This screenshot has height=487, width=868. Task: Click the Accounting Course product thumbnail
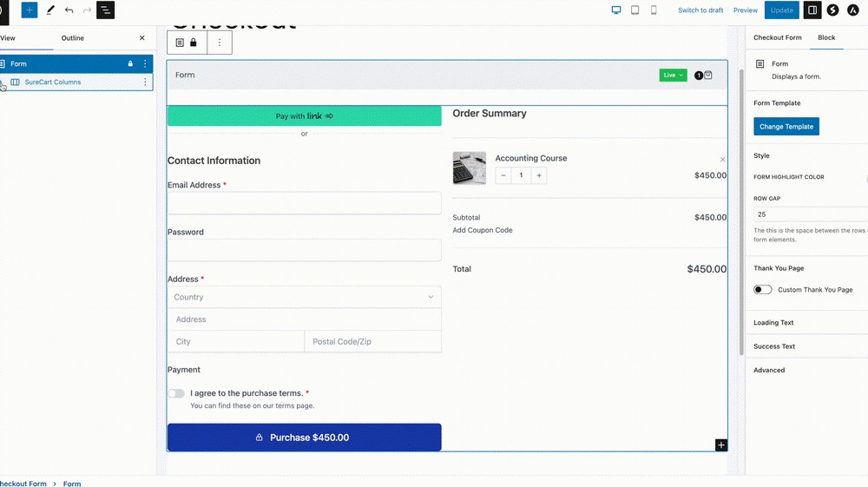coord(470,168)
